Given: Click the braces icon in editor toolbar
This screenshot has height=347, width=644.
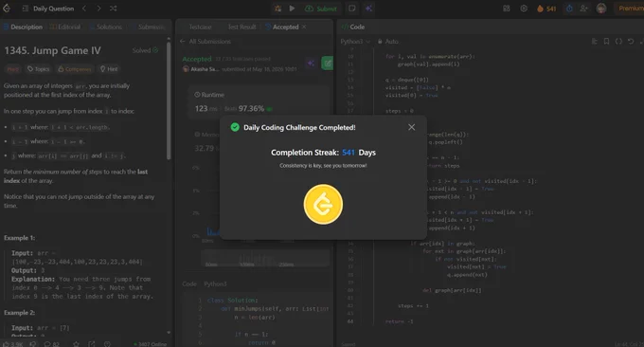Looking at the screenshot, I should pos(618,42).
